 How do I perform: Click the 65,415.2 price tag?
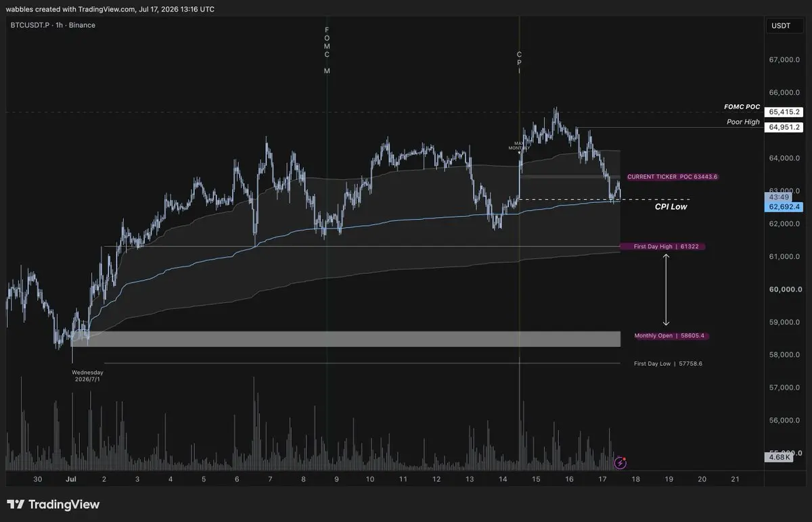point(784,112)
